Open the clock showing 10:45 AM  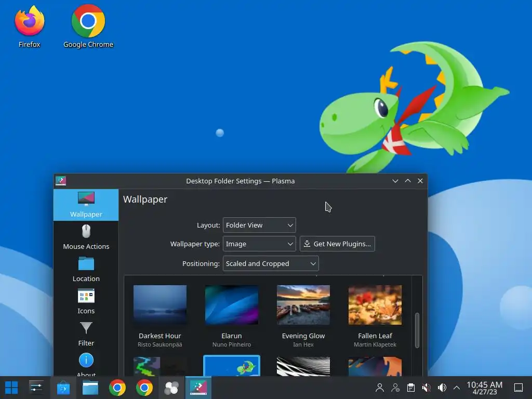pos(485,388)
